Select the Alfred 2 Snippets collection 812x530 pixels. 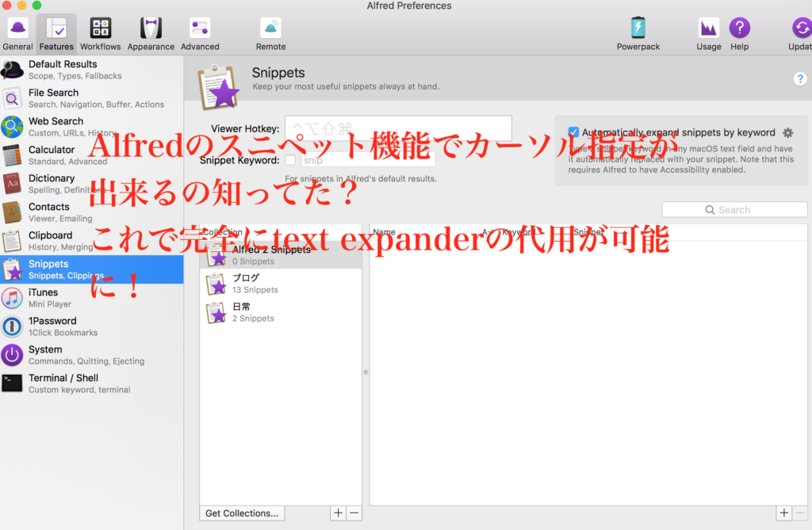point(281,255)
